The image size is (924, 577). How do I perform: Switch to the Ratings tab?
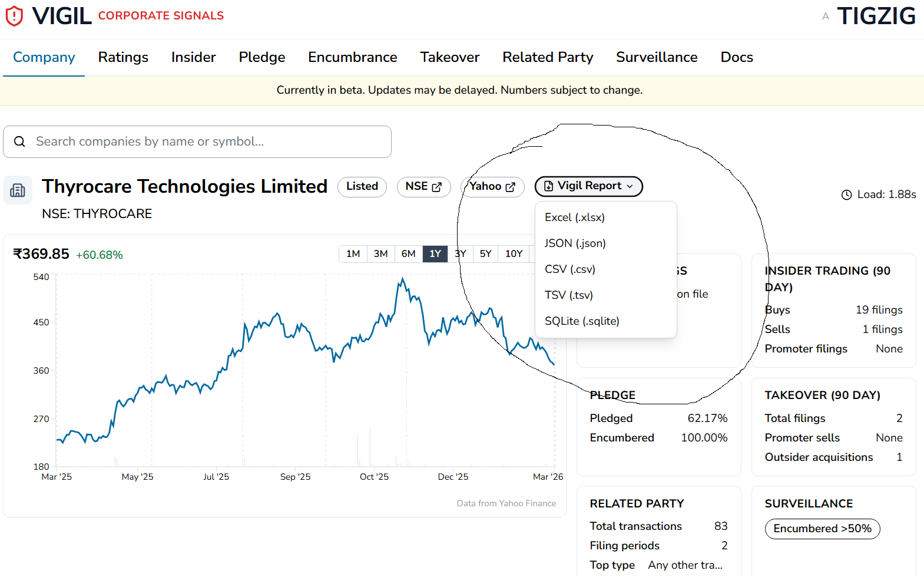[123, 57]
